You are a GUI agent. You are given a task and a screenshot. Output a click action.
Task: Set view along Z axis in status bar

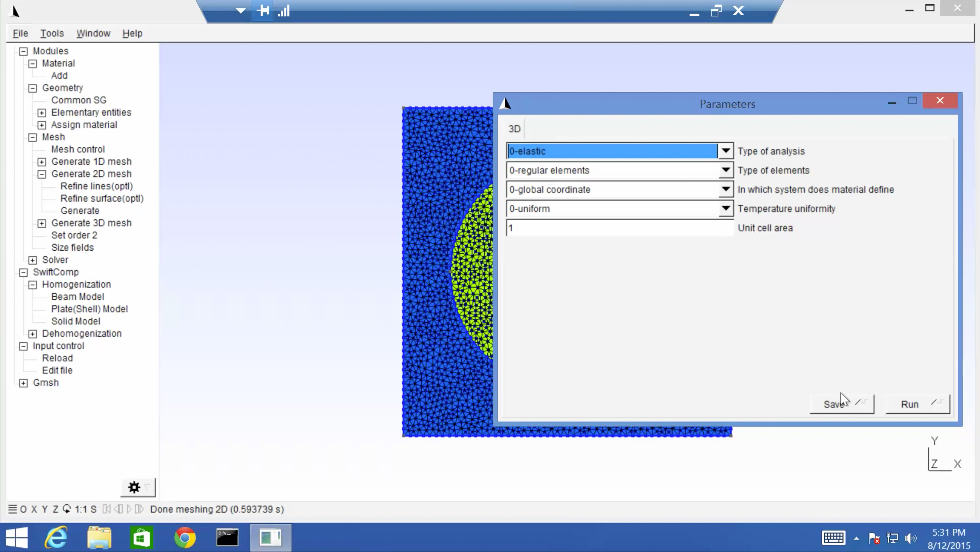click(x=55, y=509)
